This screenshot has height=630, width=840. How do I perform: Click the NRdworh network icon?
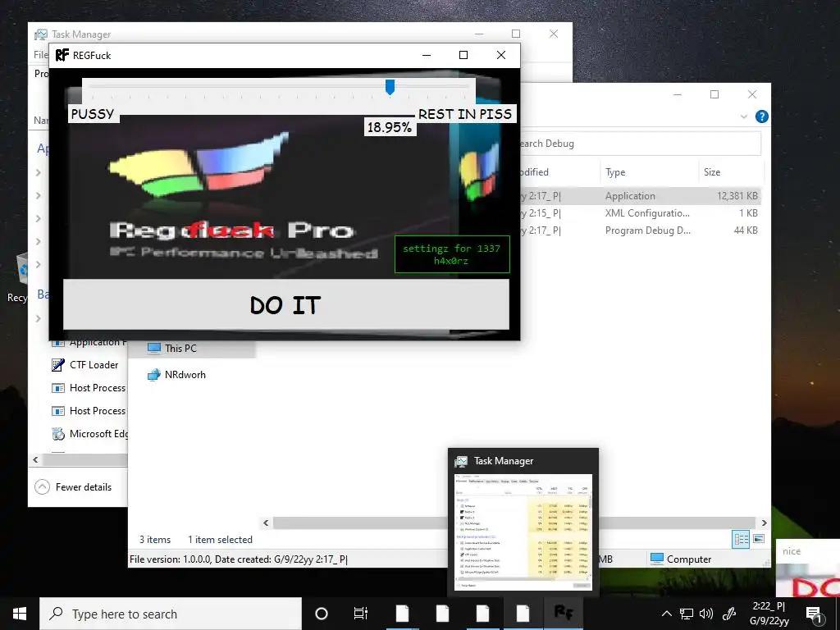pos(154,374)
